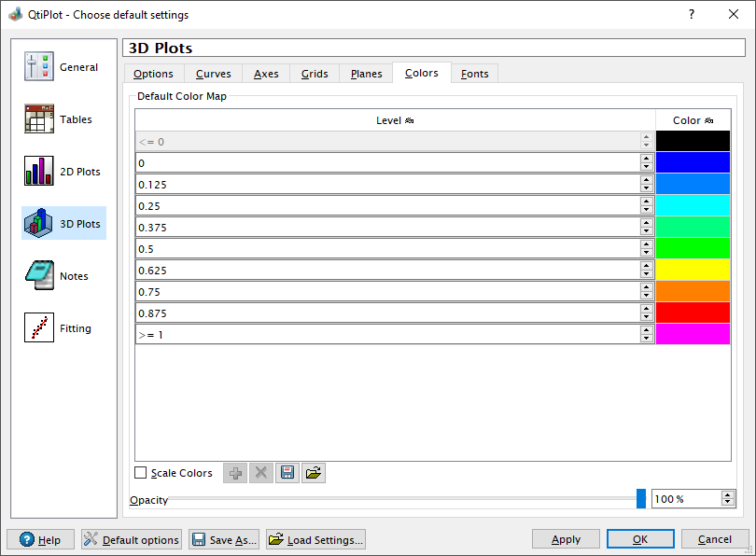Image resolution: width=756 pixels, height=556 pixels.
Task: Select the General settings icon
Action: click(39, 67)
